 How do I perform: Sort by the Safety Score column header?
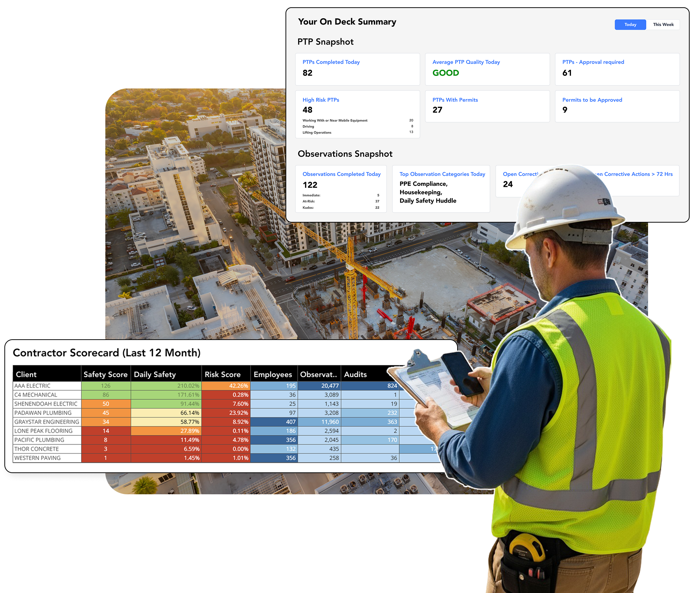click(106, 374)
